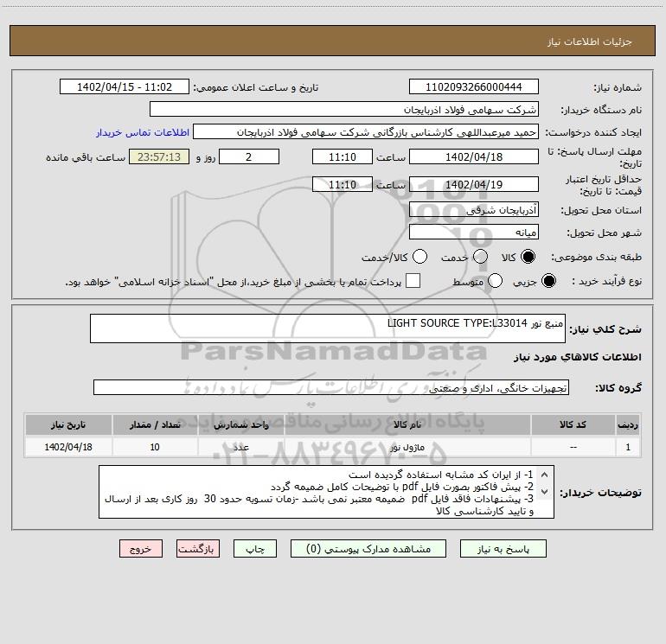
Task: Open the اطلاعات تماس خریدار link
Action: point(143,132)
